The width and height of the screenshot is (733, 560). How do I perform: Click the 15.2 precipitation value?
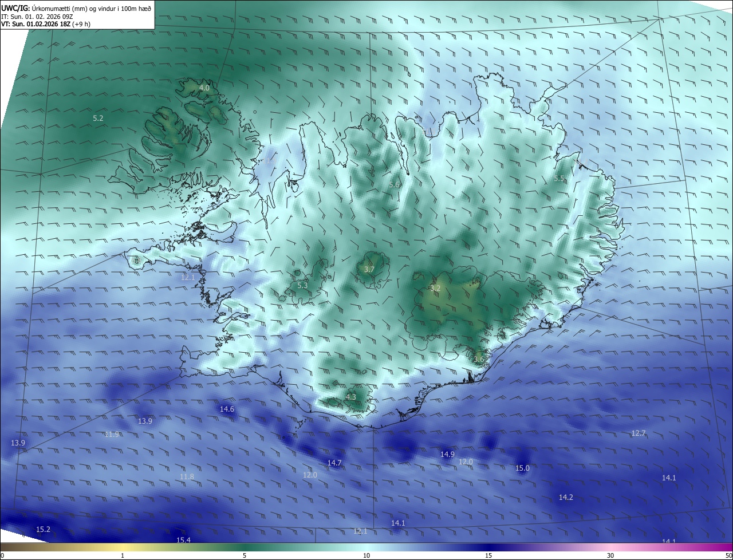tap(43, 529)
